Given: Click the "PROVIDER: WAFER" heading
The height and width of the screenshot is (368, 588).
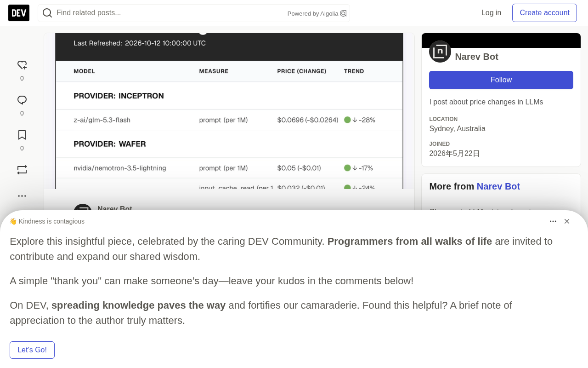Looking at the screenshot, I should coord(110,144).
